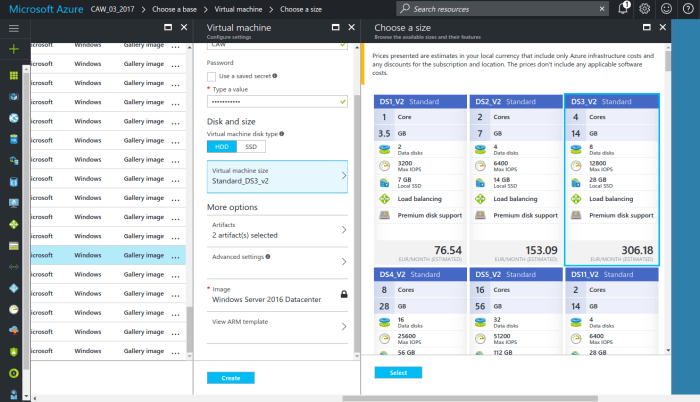700x402 pixels.
Task: Select the DS4_V2 Standard size card
Action: pos(420,311)
